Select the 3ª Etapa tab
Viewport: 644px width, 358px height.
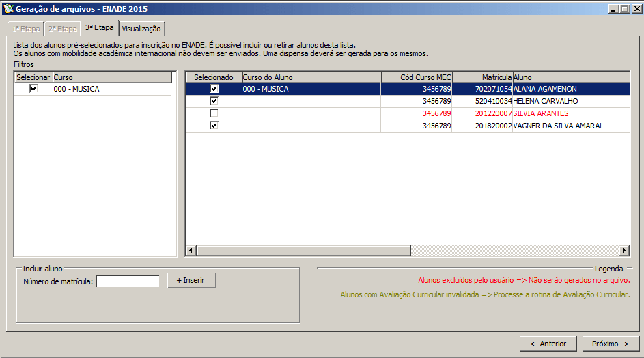tap(99, 28)
